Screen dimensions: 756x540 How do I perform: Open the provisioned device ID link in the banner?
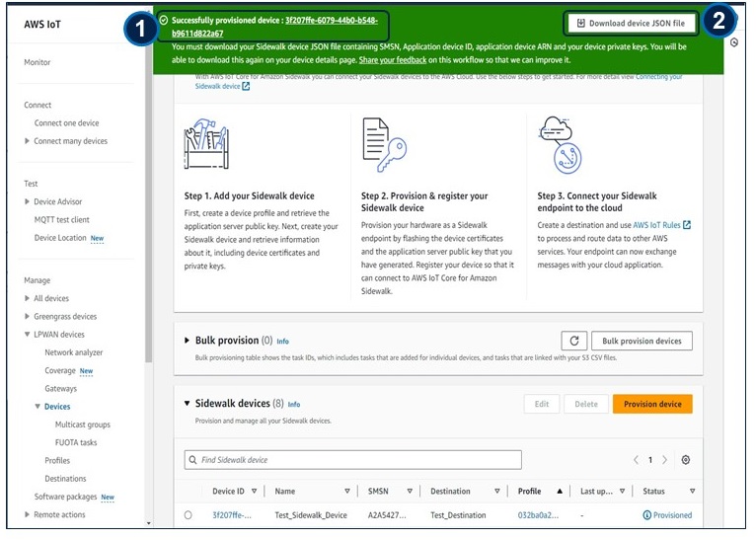[274, 27]
